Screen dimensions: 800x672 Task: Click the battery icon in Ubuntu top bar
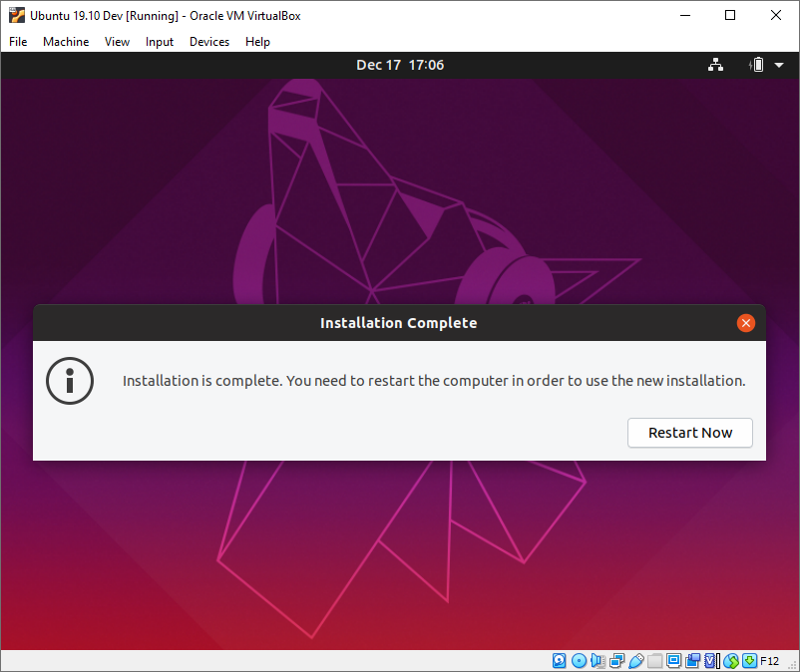(x=757, y=65)
